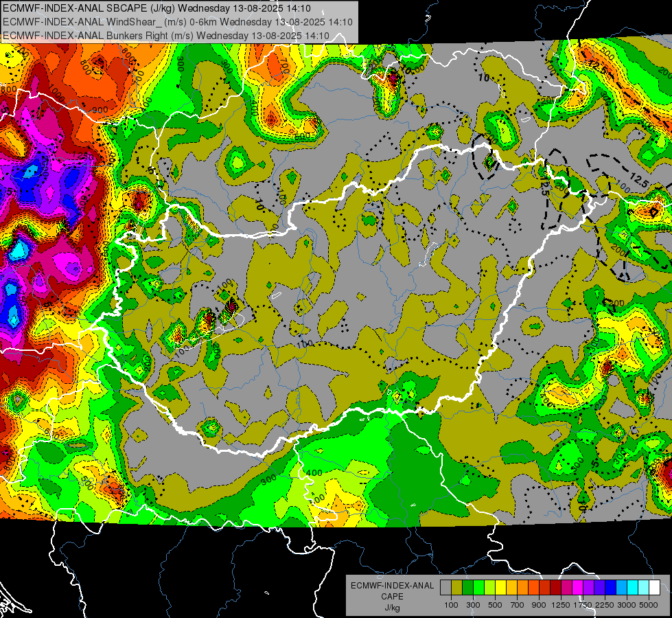Click the pure blue swatch starting at 2250

point(611,588)
